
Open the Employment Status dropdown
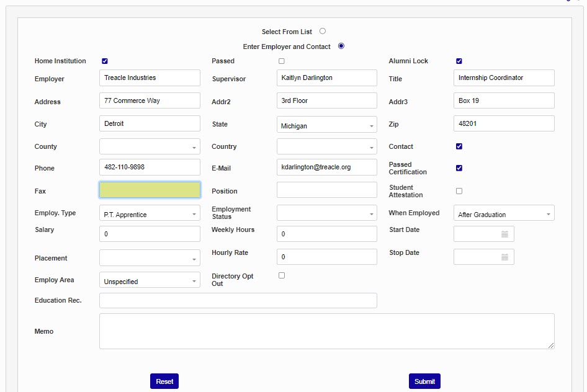point(326,213)
